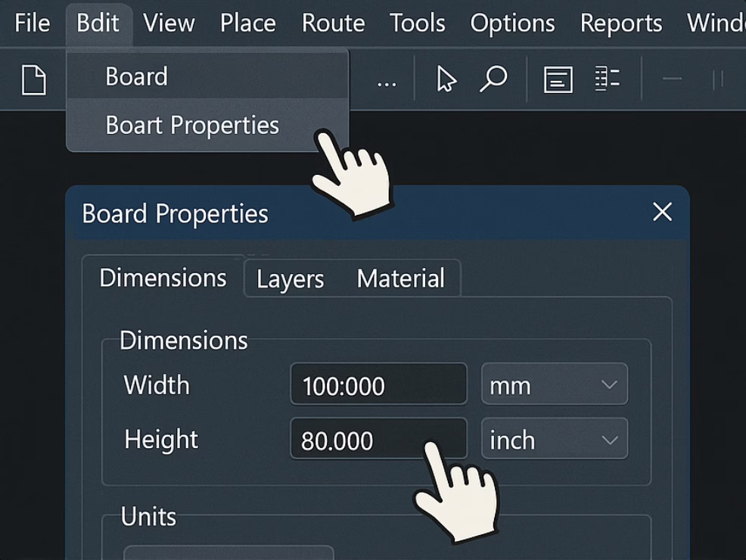The width and height of the screenshot is (746, 560).
Task: Click the Width input field
Action: pyautogui.click(x=379, y=384)
